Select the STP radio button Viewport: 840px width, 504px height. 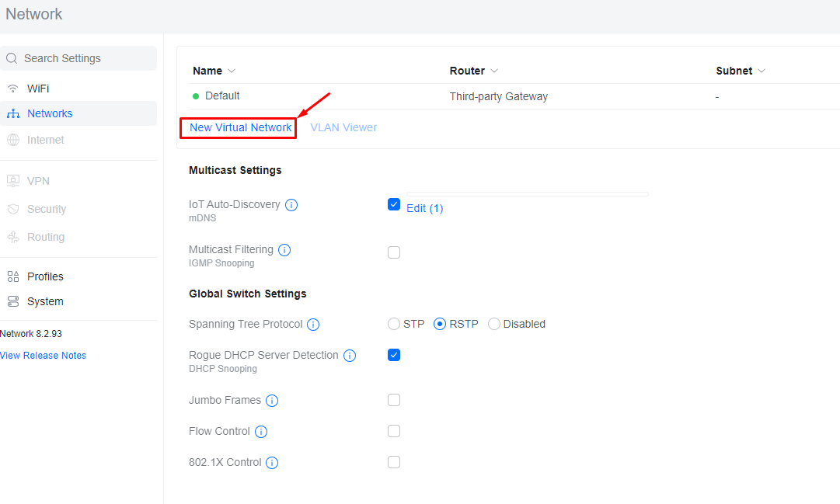point(394,324)
